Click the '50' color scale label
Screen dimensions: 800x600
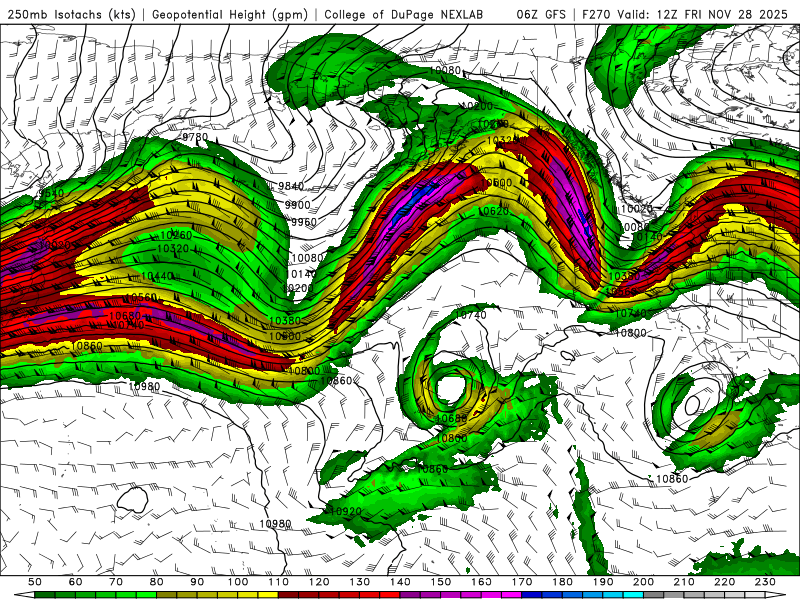tap(35, 582)
